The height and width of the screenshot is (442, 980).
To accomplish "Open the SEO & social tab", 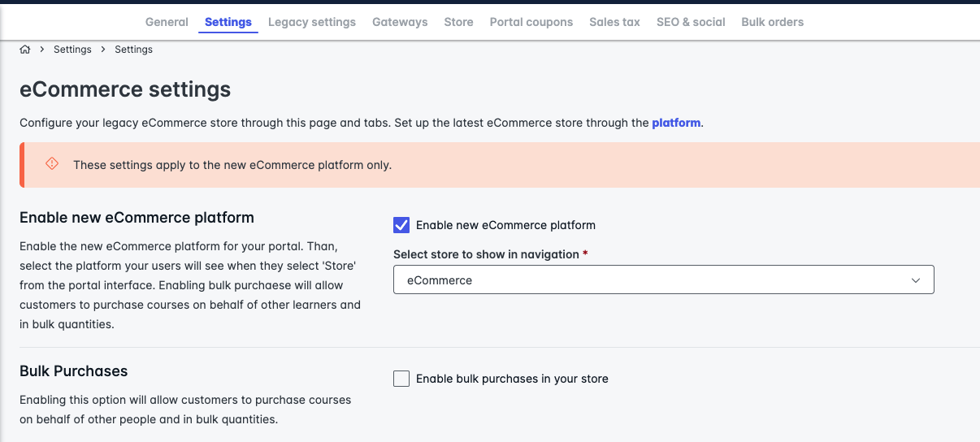I will [691, 22].
